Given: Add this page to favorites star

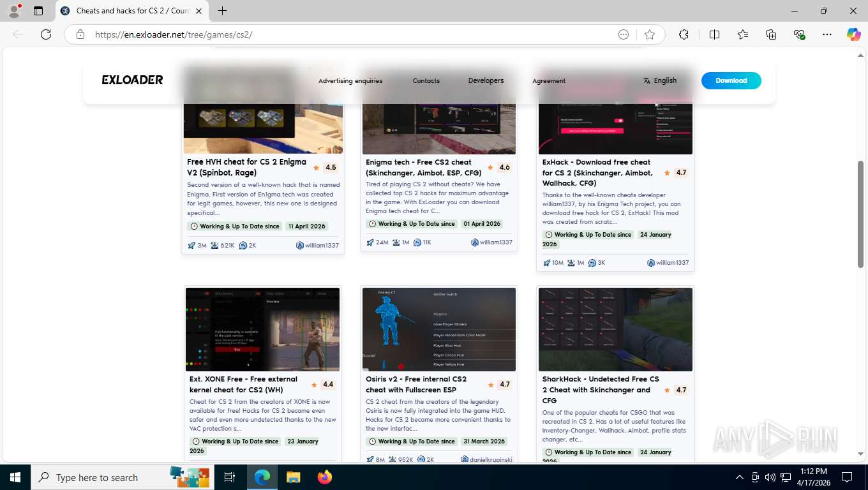Looking at the screenshot, I should pos(650,34).
